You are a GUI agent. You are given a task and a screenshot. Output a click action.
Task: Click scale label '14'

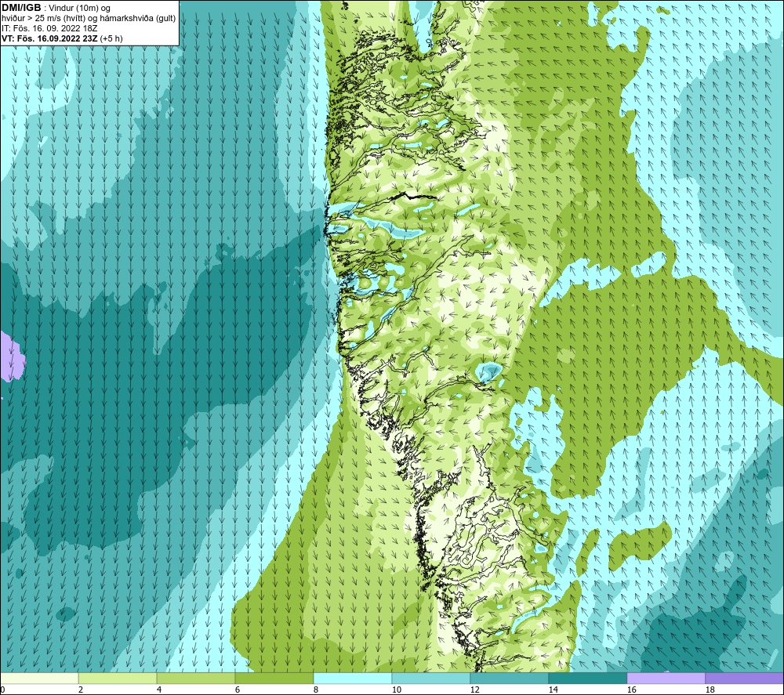(553, 690)
